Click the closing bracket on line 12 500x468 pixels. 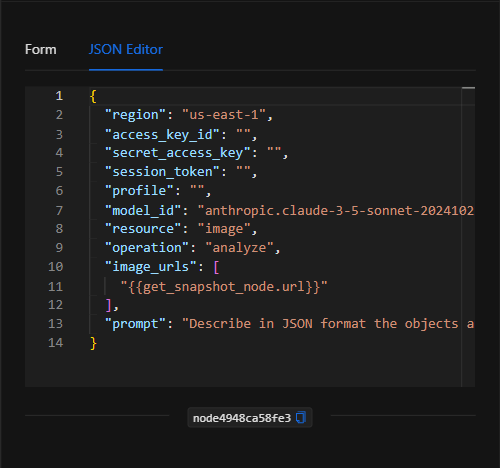(108, 305)
